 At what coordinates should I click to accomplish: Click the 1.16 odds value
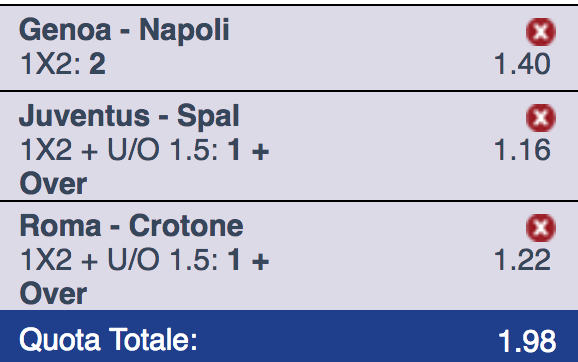click(x=522, y=150)
